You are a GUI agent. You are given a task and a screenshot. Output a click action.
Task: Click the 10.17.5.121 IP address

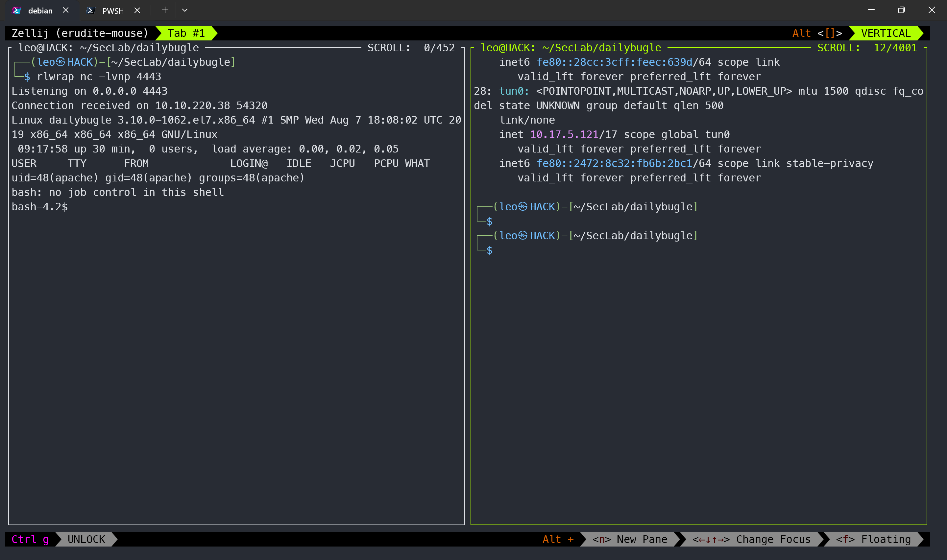564,134
